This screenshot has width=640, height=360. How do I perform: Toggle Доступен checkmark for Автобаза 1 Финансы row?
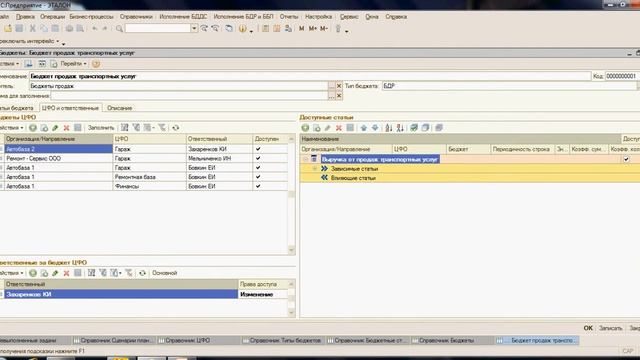click(258, 186)
